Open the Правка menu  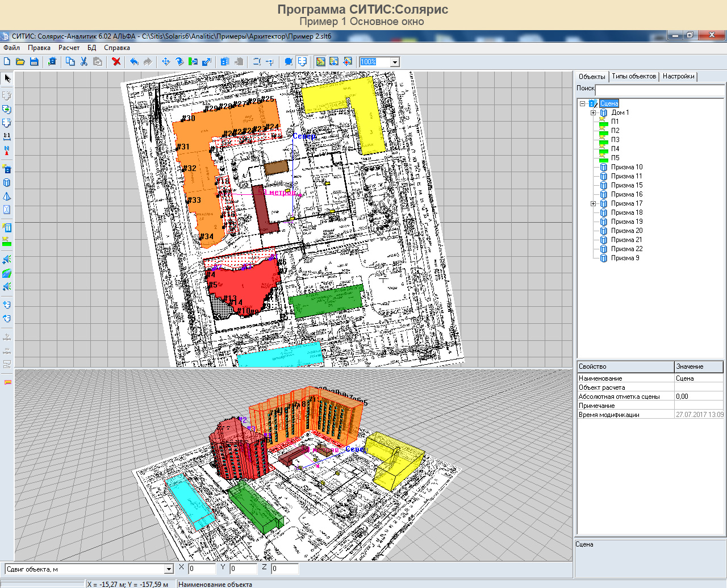point(39,48)
